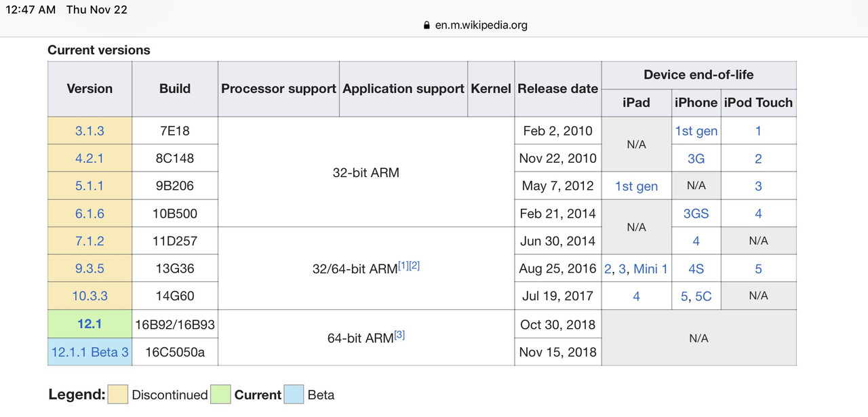Select build number 9B206

coord(175,186)
